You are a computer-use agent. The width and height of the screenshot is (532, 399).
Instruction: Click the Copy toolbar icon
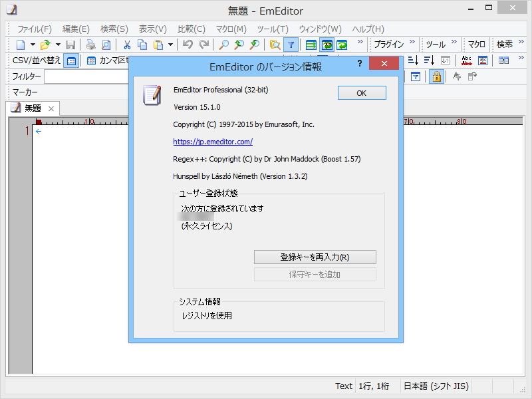coord(142,45)
